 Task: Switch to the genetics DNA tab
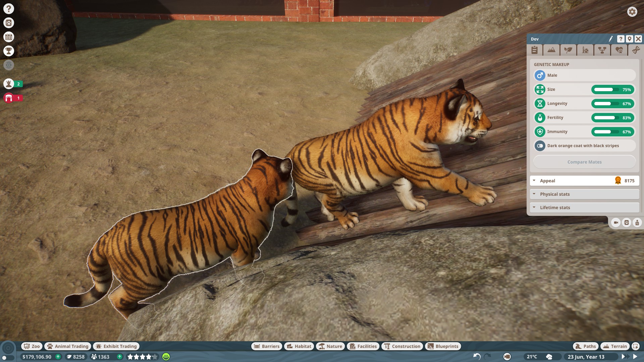636,50
